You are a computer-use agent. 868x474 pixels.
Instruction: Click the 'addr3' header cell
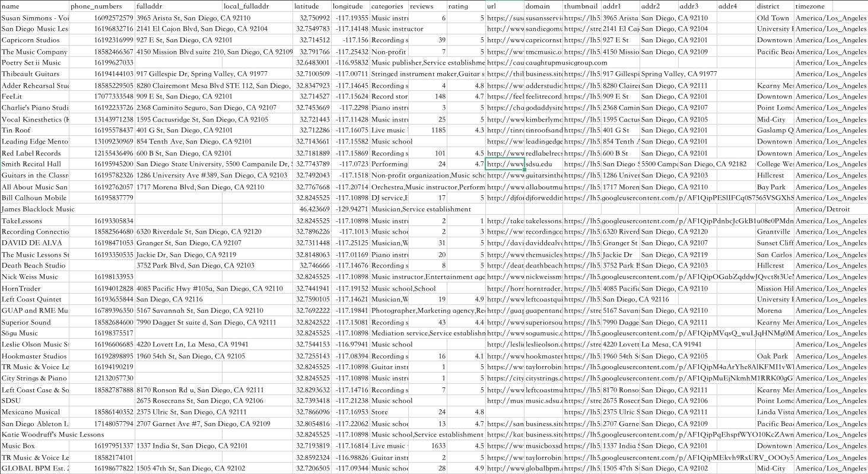click(x=698, y=6)
